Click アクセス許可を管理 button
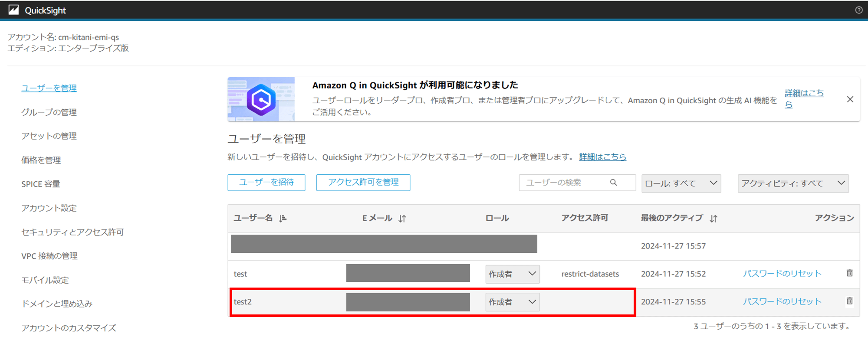Screen dimensions: 868x337 tap(363, 182)
